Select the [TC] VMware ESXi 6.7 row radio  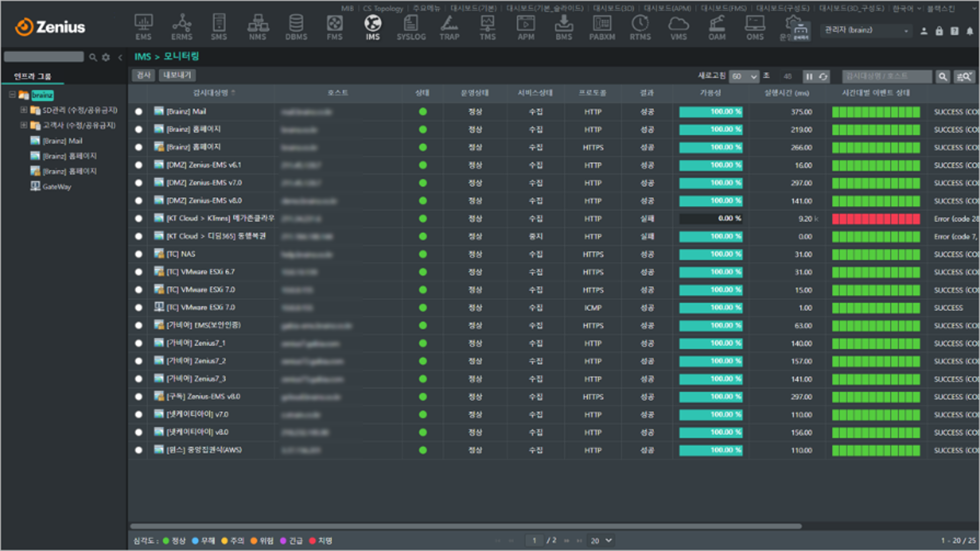click(138, 272)
